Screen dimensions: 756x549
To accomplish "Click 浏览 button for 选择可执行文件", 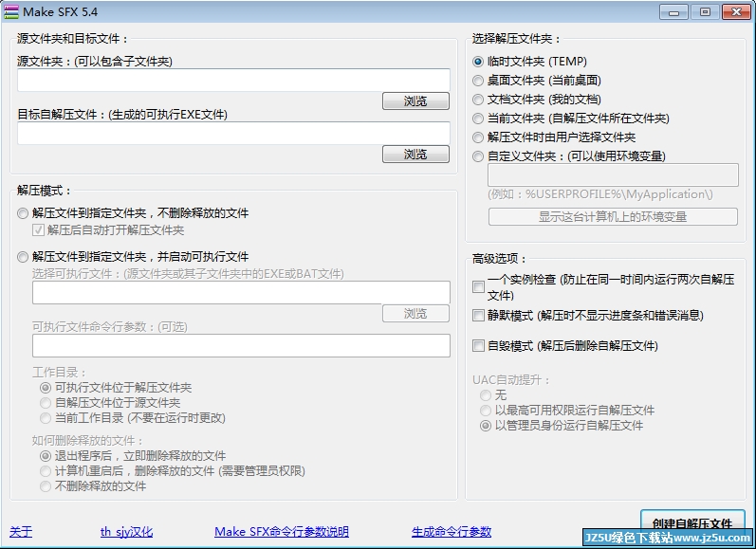I will pyautogui.click(x=415, y=313).
